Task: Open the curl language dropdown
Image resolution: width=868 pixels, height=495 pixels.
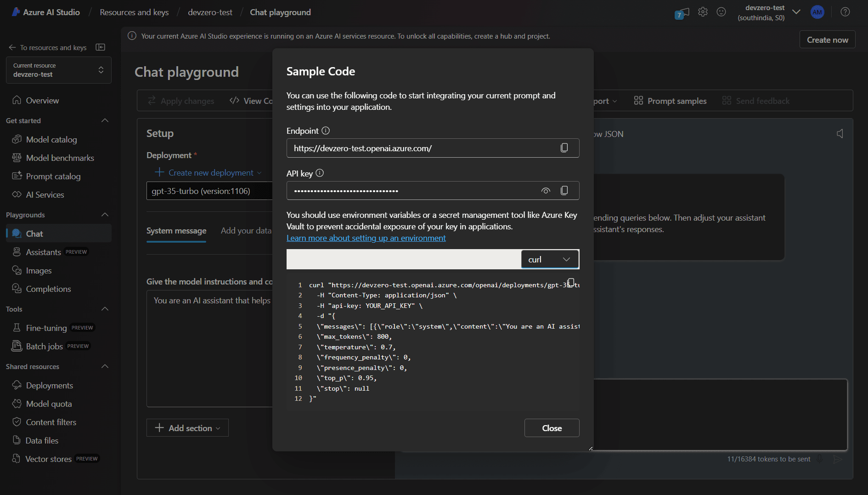Action: pyautogui.click(x=550, y=259)
